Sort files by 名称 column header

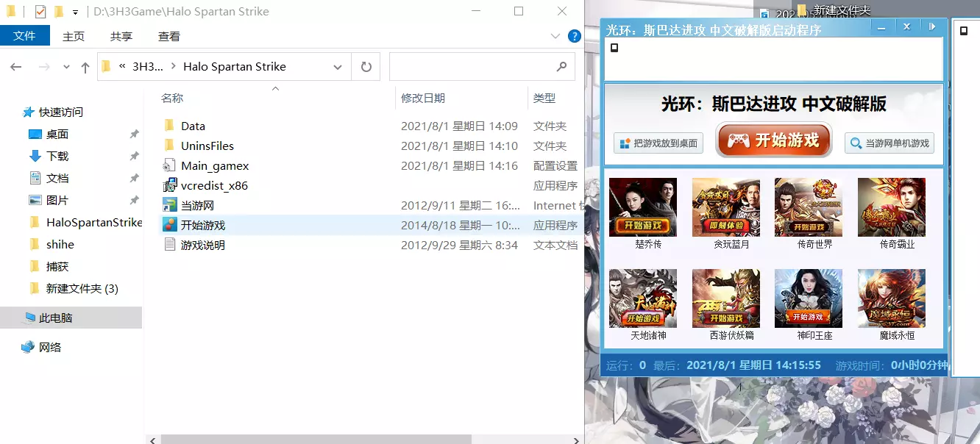[x=172, y=98]
